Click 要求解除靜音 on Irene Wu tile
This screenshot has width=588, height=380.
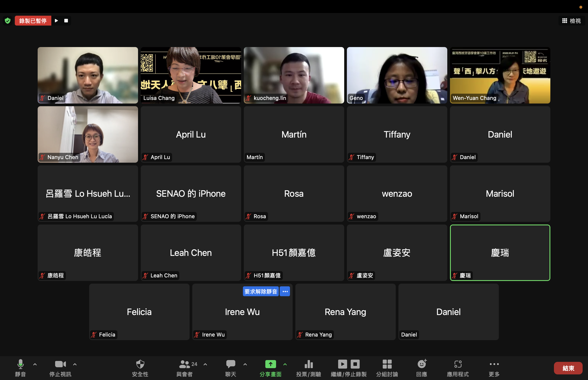click(261, 291)
